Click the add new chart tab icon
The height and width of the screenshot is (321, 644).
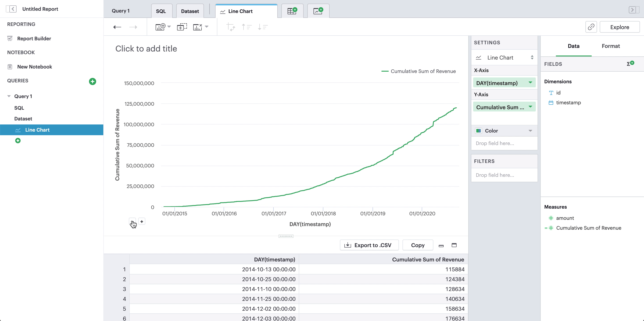coord(318,11)
